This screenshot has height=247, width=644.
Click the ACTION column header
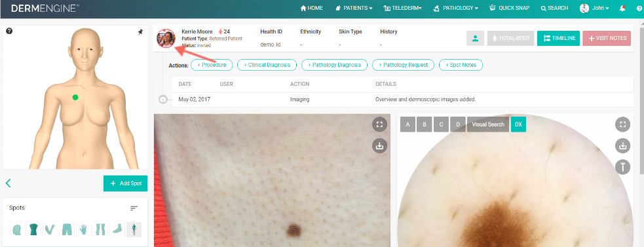[x=299, y=85]
